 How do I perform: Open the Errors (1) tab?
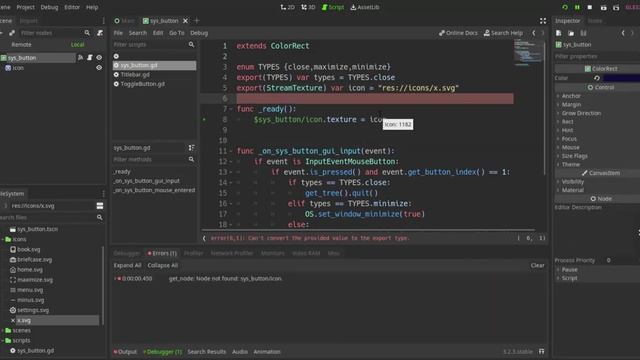click(162, 253)
